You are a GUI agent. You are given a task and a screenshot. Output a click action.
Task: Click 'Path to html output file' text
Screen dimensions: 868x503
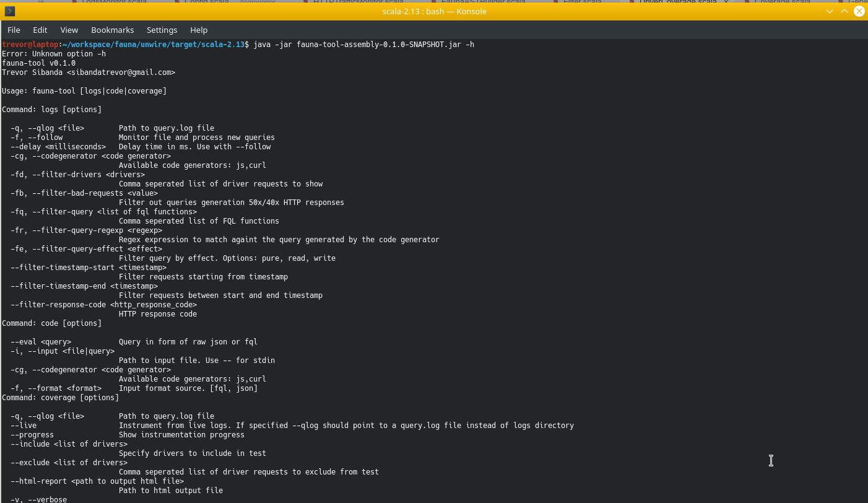coord(171,491)
